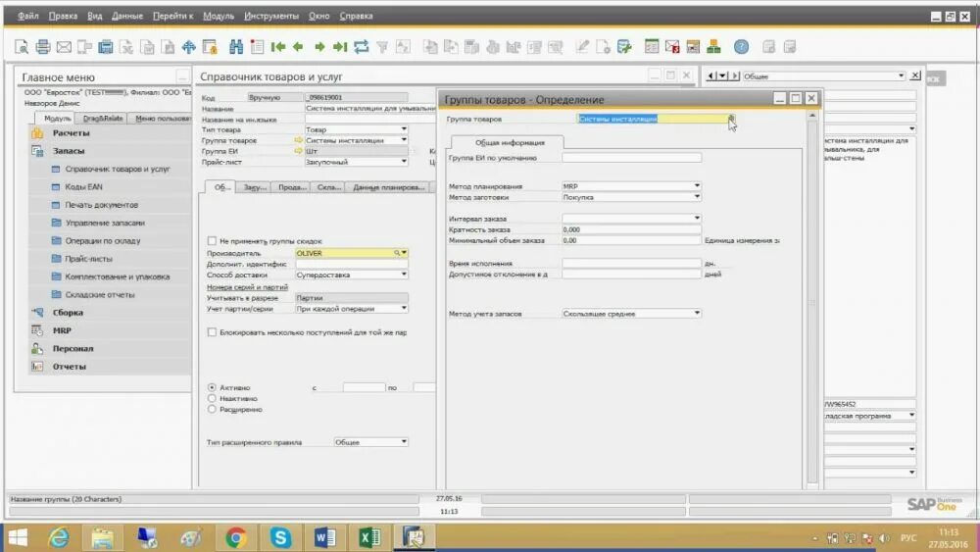The height and width of the screenshot is (552, 980).
Task: Open Складские отчеты in main menu
Action: click(100, 294)
